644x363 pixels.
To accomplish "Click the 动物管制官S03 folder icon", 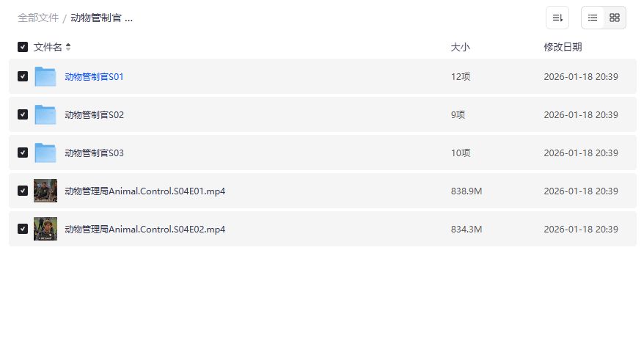I will point(45,153).
